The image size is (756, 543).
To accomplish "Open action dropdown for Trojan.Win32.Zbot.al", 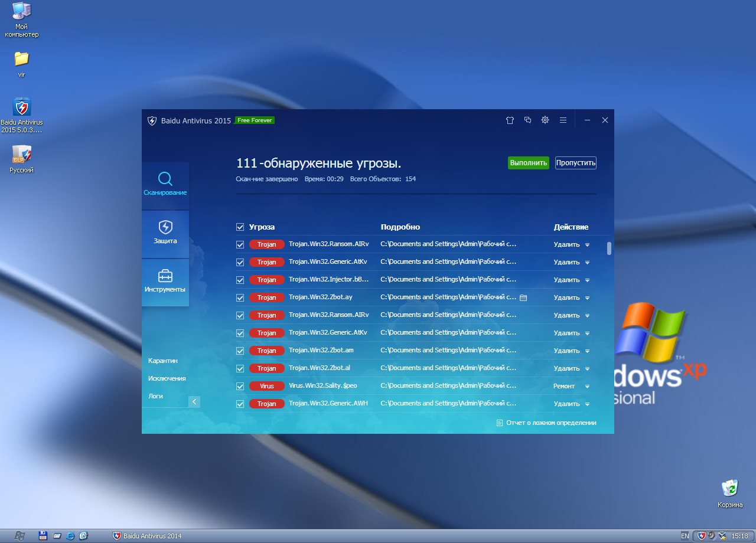I will click(587, 368).
